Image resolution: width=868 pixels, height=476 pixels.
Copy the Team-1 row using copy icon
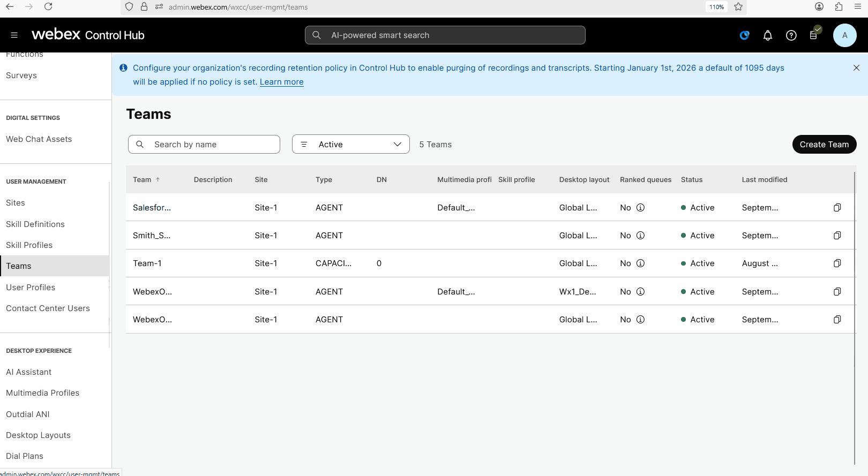[837, 263]
